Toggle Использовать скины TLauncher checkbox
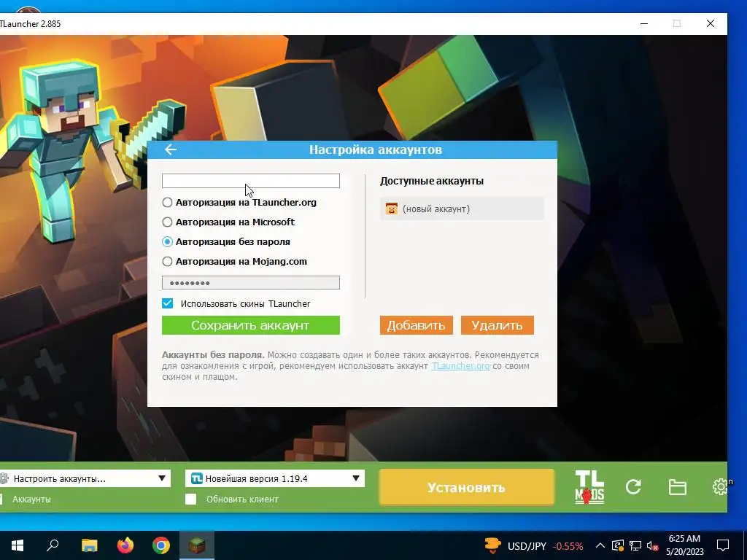747x560 pixels. 168,304
